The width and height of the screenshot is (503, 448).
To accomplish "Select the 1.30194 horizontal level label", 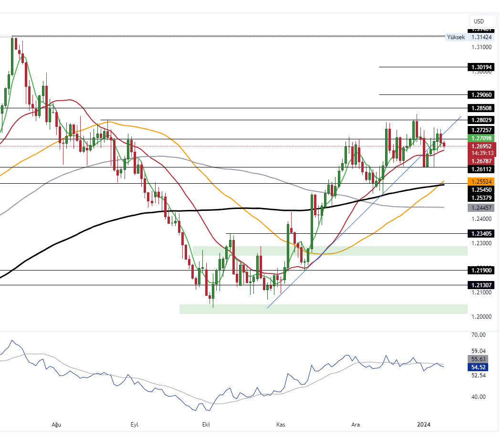I will click(x=482, y=67).
